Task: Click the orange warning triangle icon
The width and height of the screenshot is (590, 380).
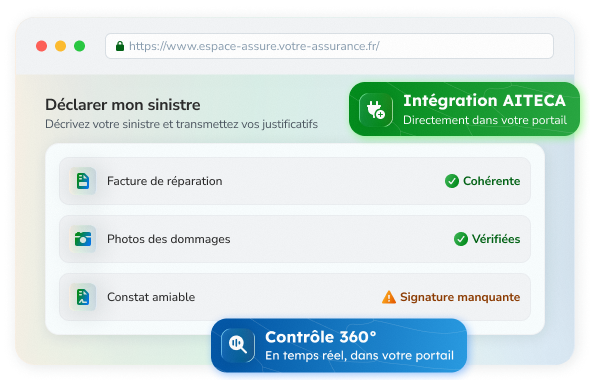Action: 389,297
